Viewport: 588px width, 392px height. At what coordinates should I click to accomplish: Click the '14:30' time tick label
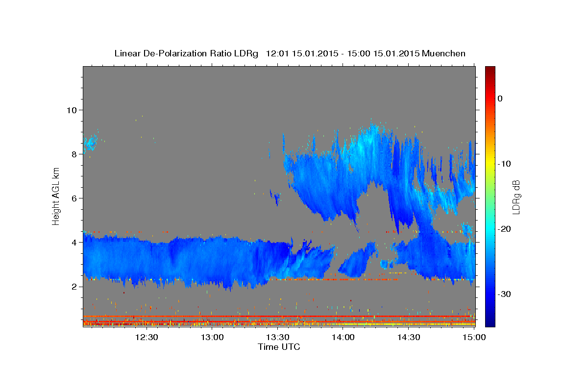pos(408,337)
